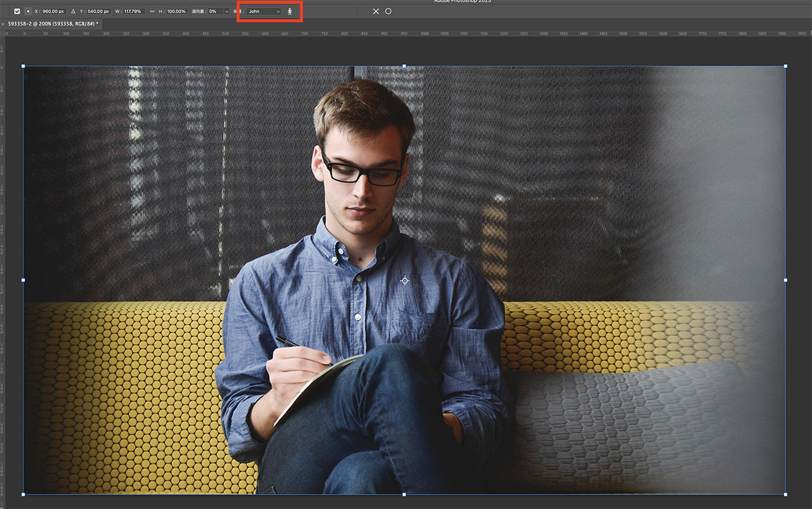Click the top-center transform handle
The height and width of the screenshot is (509, 812).
pyautogui.click(x=405, y=66)
